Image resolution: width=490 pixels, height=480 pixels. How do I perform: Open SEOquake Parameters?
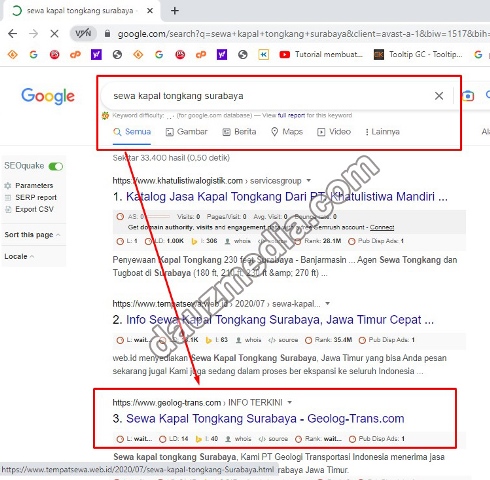[29, 185]
